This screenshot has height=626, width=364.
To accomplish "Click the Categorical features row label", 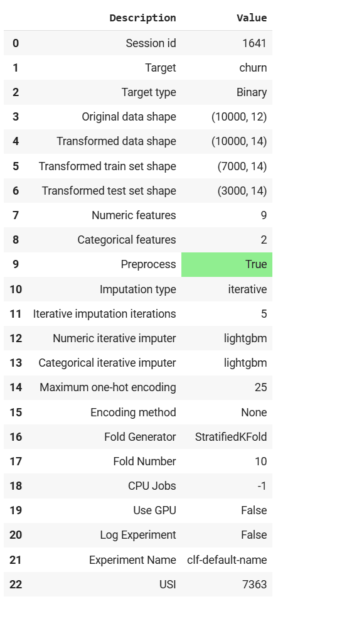I will tap(127, 240).
